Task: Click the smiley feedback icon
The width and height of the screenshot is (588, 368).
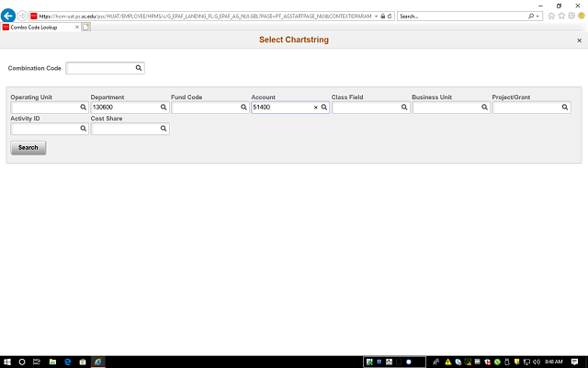Action: click(582, 16)
